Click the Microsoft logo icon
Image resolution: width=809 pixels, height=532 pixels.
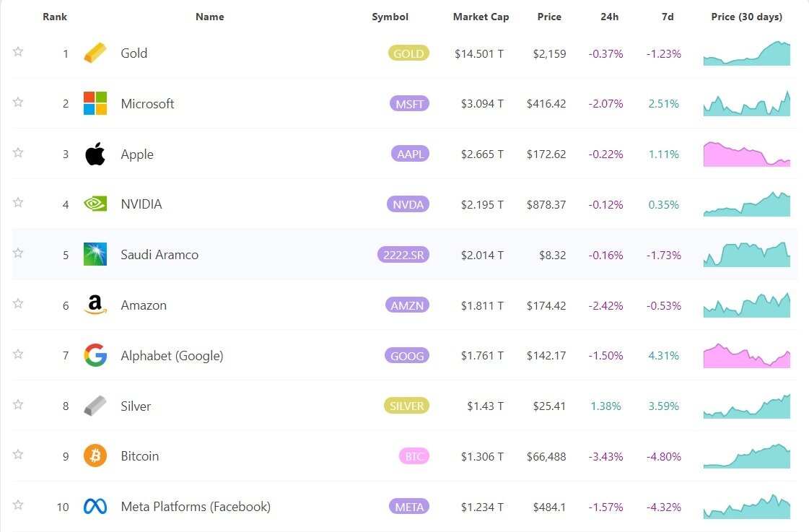[x=95, y=103]
